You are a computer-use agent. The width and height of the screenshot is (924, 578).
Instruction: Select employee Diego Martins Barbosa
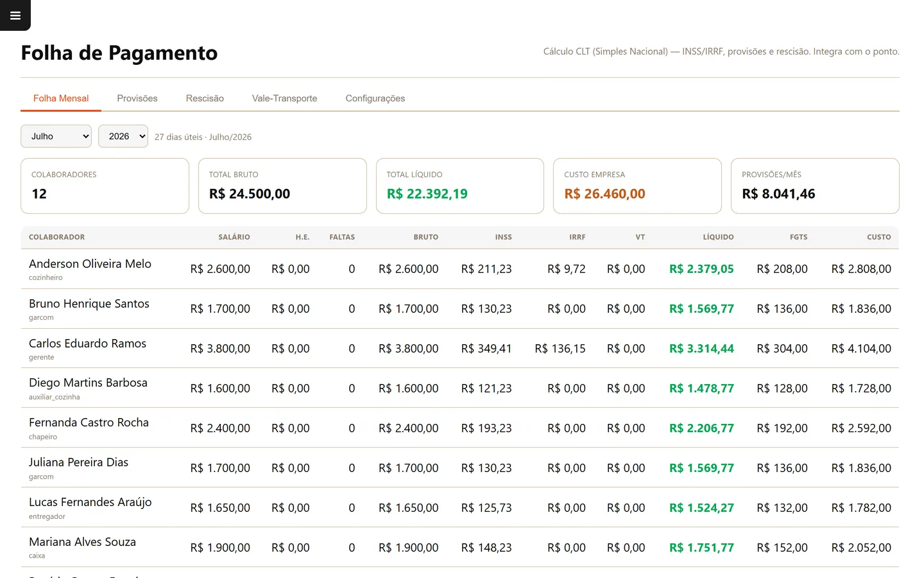pyautogui.click(x=88, y=383)
